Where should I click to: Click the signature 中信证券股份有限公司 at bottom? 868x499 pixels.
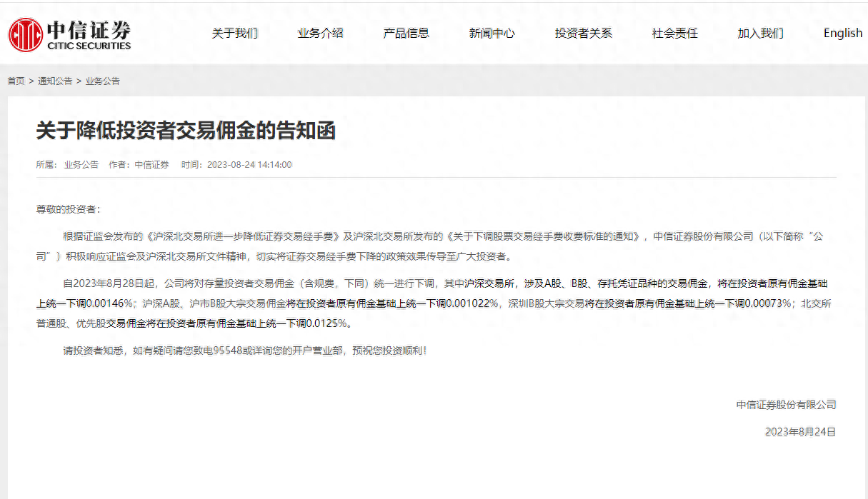[786, 405]
